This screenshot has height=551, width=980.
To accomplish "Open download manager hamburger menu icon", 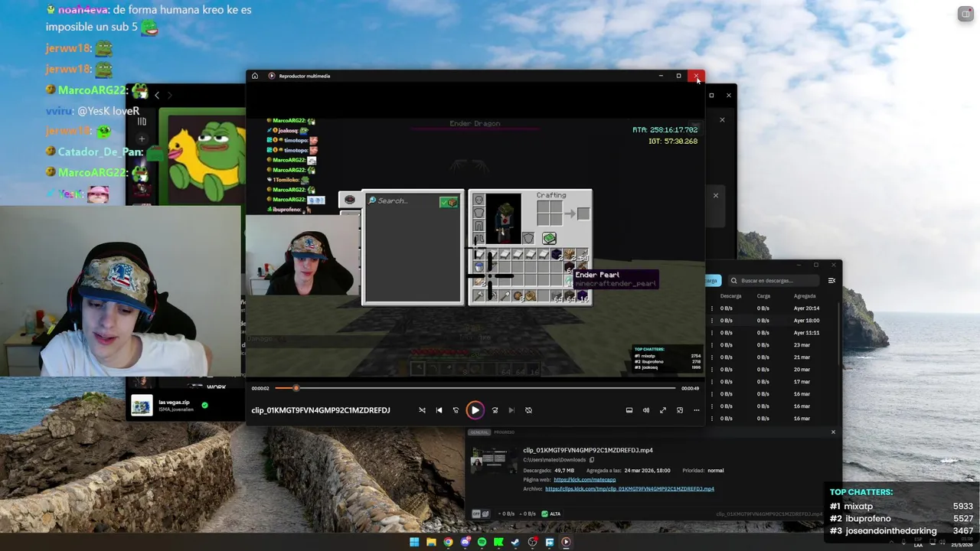I will pyautogui.click(x=831, y=281).
